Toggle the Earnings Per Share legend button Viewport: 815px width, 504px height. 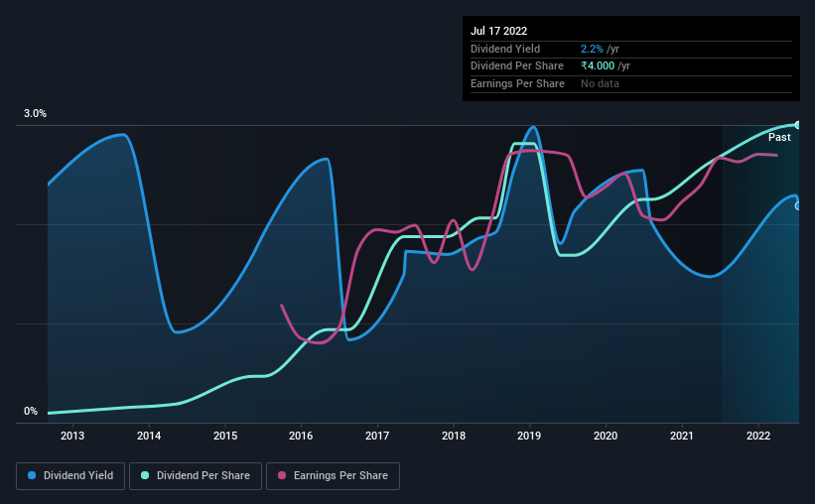tap(333, 475)
